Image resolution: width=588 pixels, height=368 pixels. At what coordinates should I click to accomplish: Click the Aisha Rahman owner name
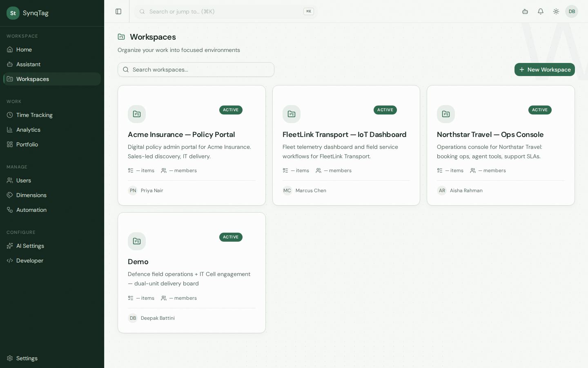pos(466,191)
